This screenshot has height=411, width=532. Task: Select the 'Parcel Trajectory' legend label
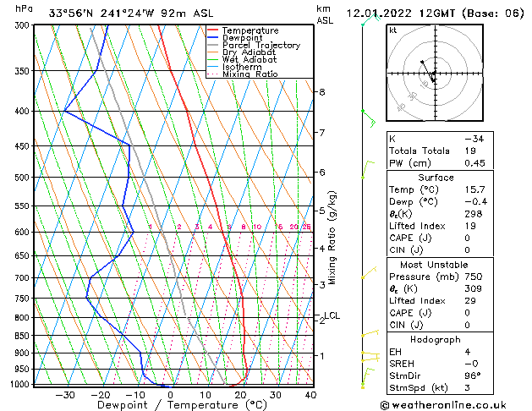coord(261,45)
